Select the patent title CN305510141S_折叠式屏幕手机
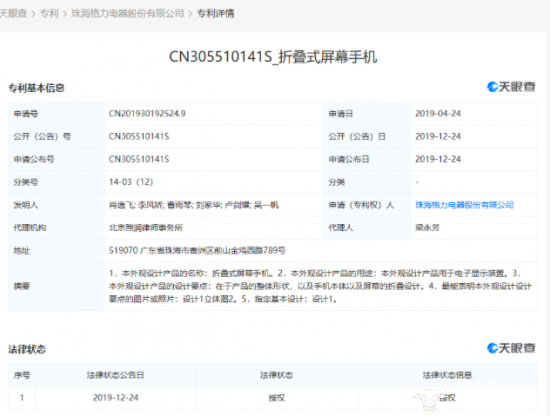 (x=273, y=57)
